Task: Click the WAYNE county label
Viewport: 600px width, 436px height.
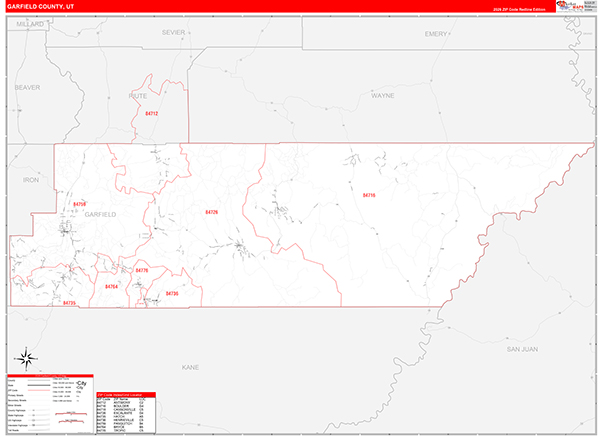Action: (x=383, y=96)
